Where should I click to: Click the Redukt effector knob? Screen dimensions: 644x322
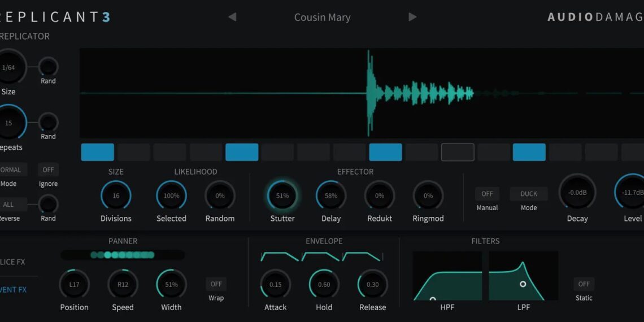pyautogui.click(x=380, y=196)
